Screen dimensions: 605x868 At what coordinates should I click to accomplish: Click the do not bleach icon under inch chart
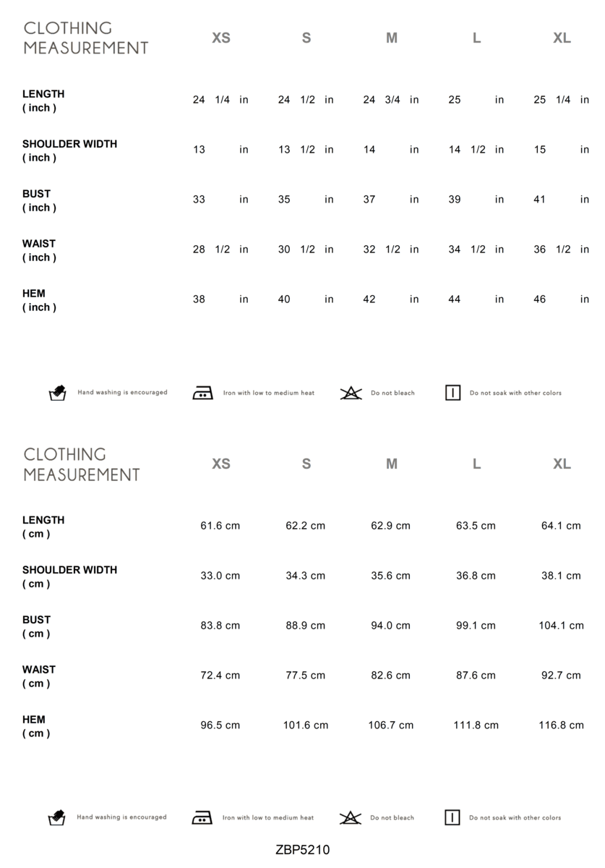click(351, 393)
